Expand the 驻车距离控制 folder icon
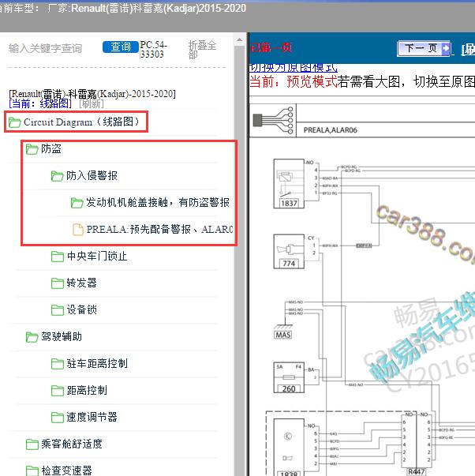This screenshot has height=476, width=475. click(x=58, y=363)
